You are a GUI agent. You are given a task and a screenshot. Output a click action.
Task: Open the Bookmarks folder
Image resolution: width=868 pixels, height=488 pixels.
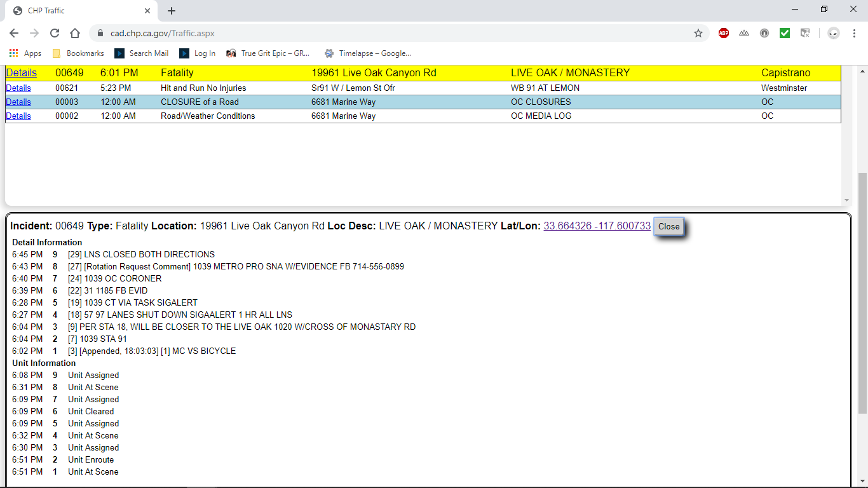coord(78,53)
